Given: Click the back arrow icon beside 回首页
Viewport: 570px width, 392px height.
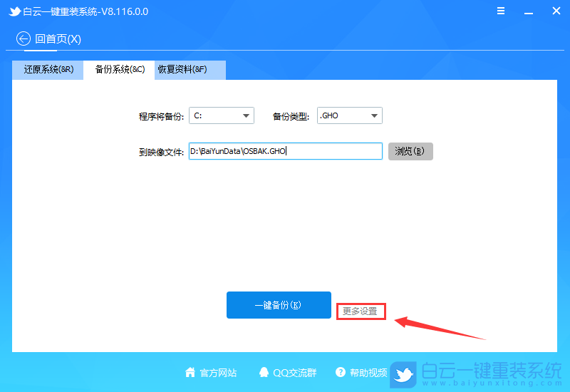Looking at the screenshot, I should tap(24, 38).
